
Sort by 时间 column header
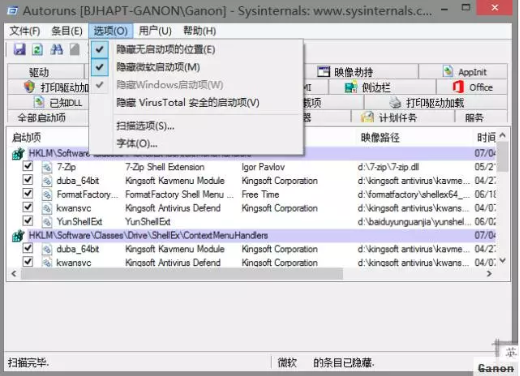485,137
